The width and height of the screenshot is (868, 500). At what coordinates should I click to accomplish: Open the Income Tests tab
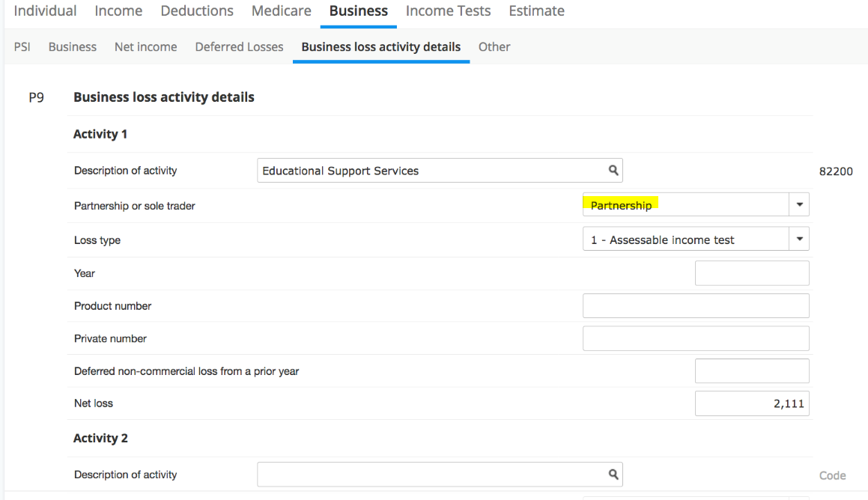coord(449,11)
